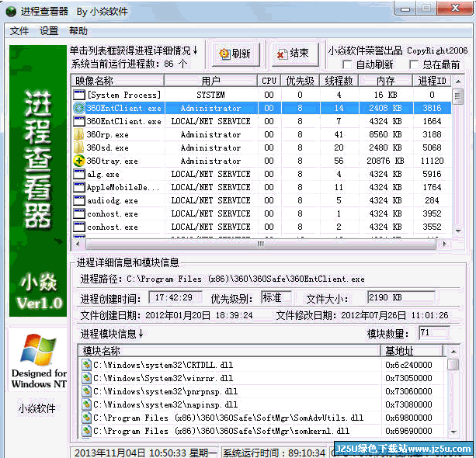Click the napinsp.dll module icon
Screen dimensions: 476x458
click(86, 404)
